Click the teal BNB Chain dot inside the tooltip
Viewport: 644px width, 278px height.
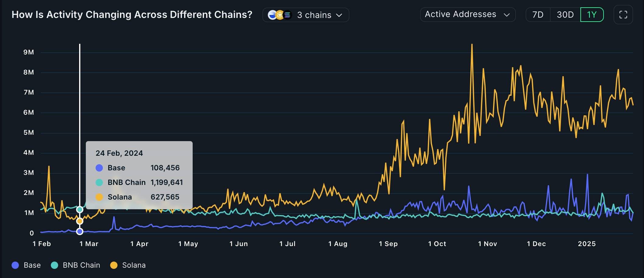coord(99,182)
